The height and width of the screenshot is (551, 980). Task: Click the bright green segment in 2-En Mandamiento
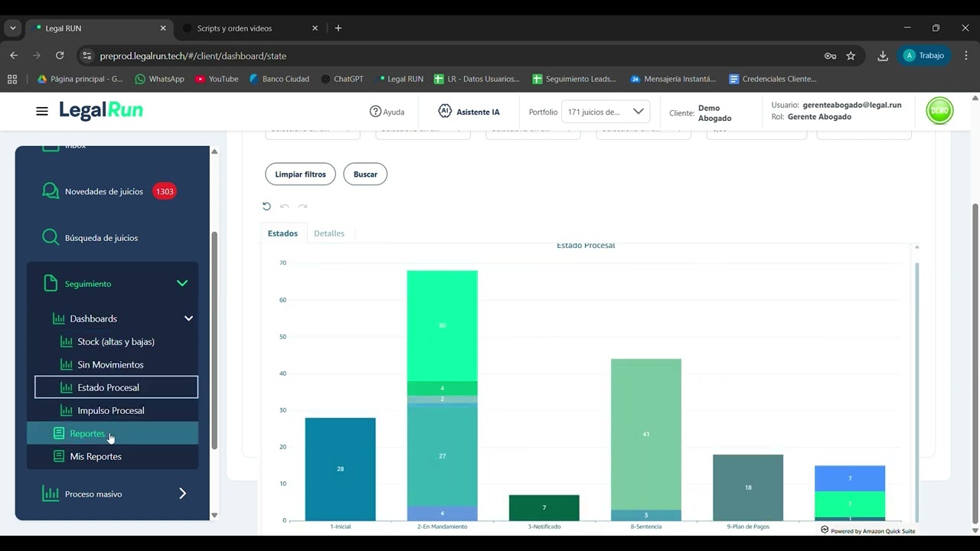442,325
